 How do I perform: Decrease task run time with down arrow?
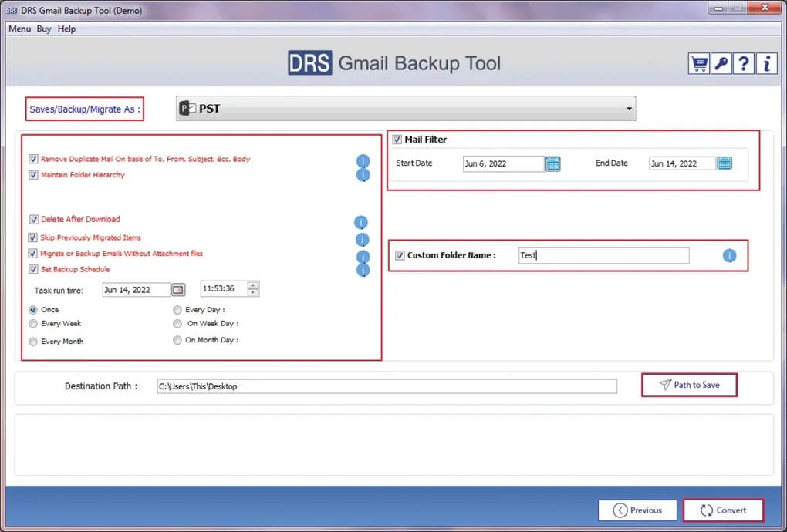pyautogui.click(x=253, y=292)
